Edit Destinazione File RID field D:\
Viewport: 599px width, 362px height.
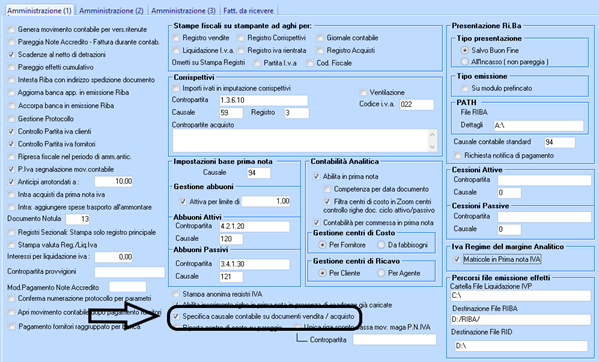tap(521, 346)
